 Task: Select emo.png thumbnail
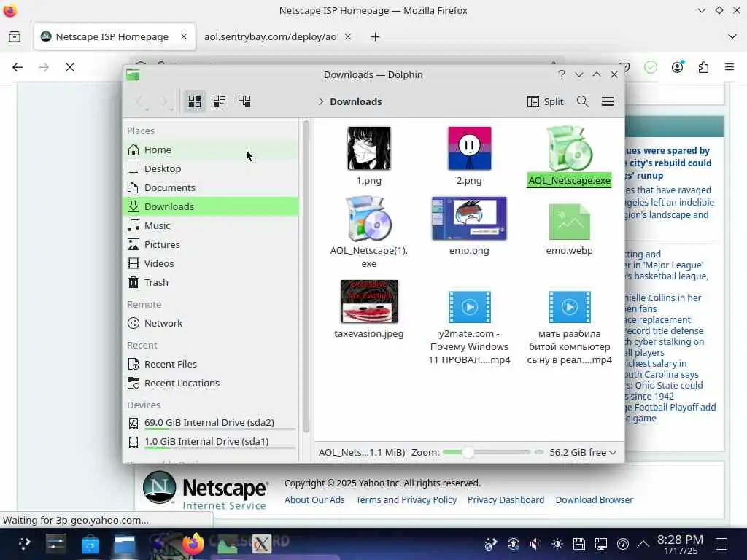click(x=469, y=218)
